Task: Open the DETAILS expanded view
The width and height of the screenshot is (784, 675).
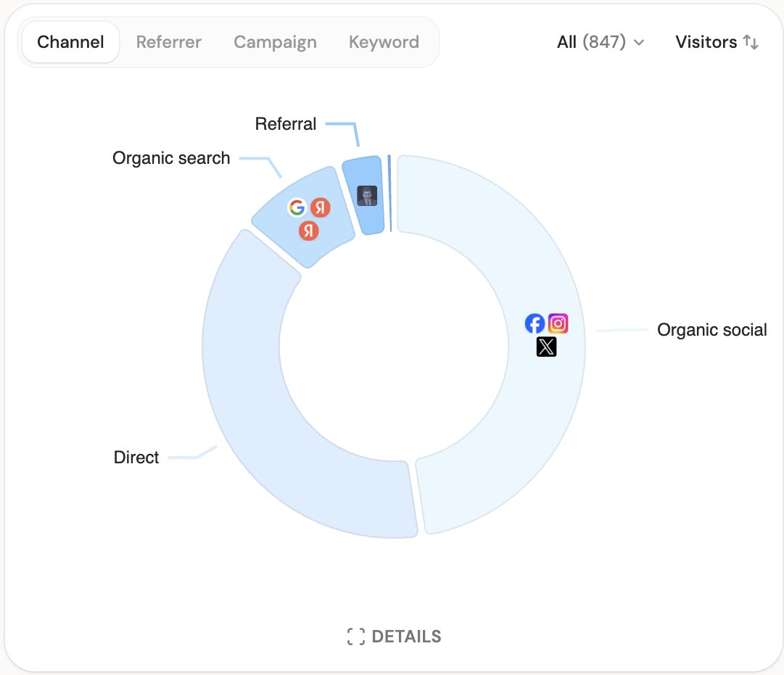Action: 394,637
